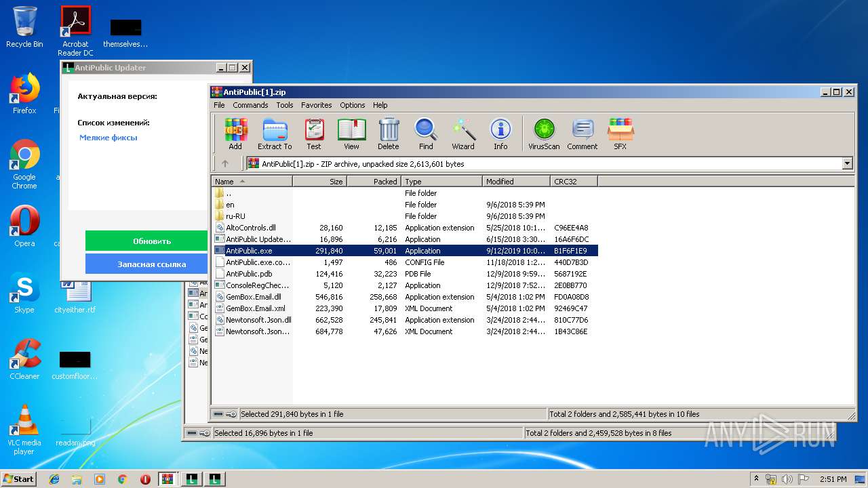Viewport: 868px width, 488px height.
Task: Select the AntiPublic Update... application row
Action: (x=405, y=239)
